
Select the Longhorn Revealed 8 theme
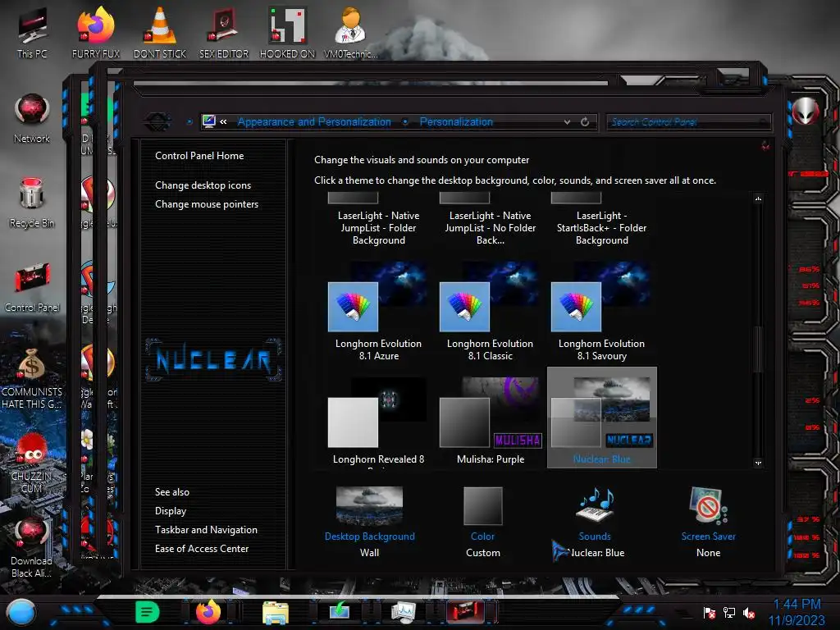point(378,421)
